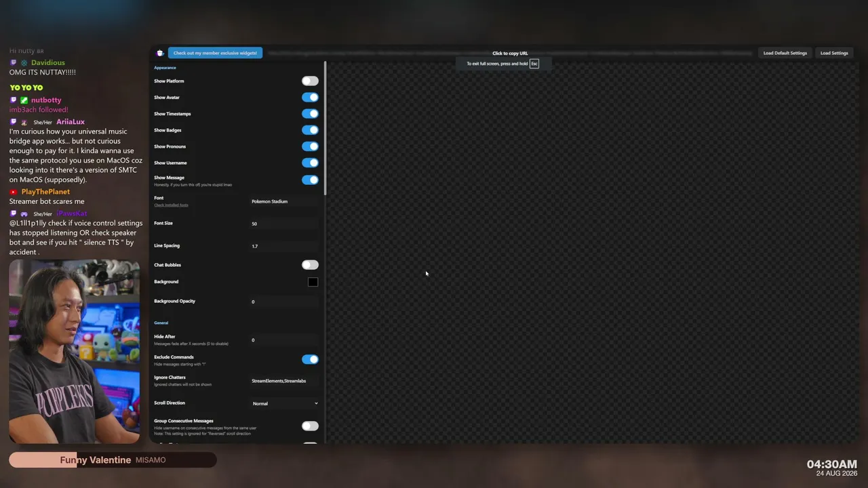Click the Load Default Settings button
This screenshot has height=488, width=868.
click(785, 53)
